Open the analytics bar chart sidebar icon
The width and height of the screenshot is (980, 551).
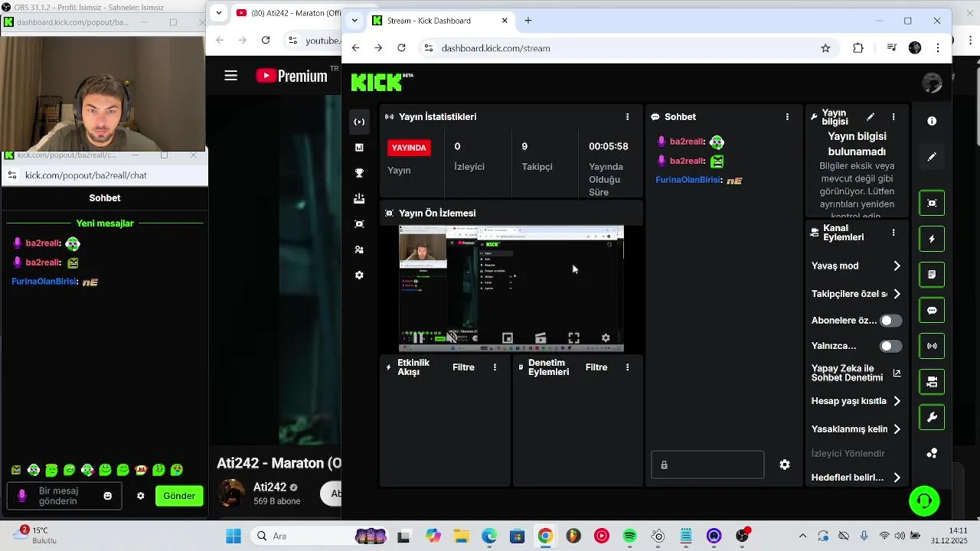click(x=359, y=147)
